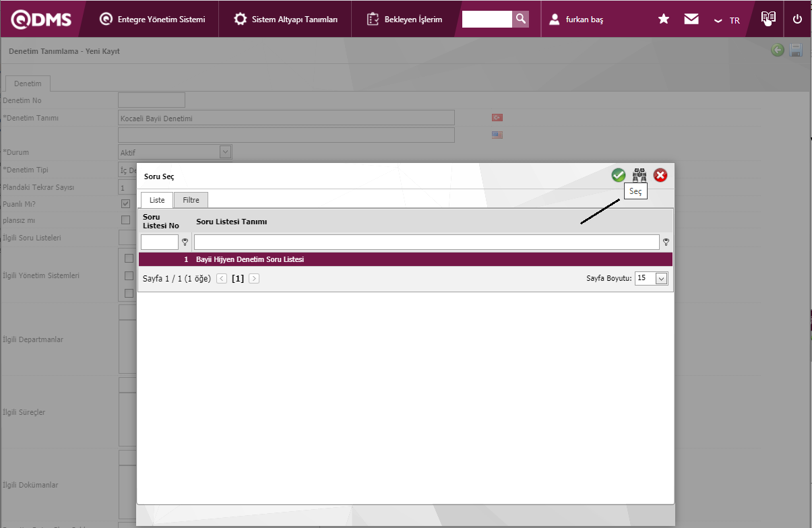The height and width of the screenshot is (528, 812).
Task: Check first İlgili Yönetim Sistemleri checkbox
Action: 129,258
